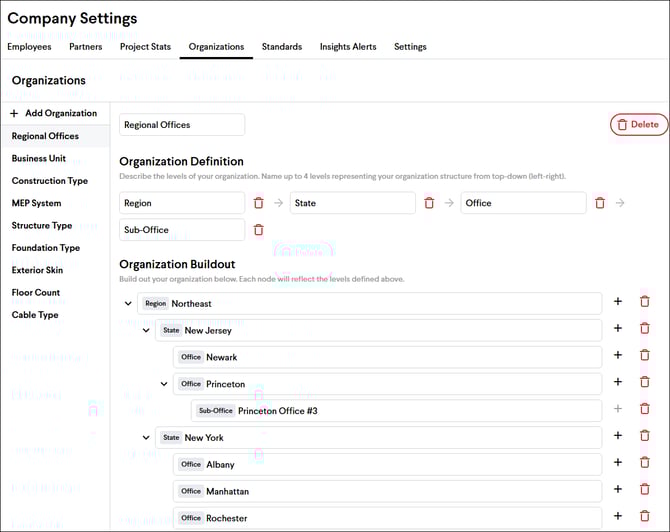The width and height of the screenshot is (670, 532).
Task: Switch to the Employees tab
Action: 29,47
